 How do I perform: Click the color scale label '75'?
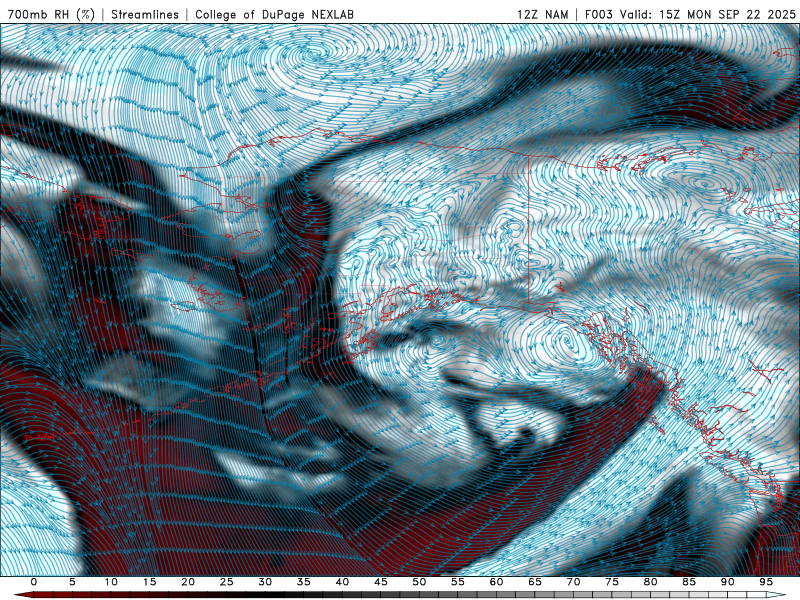pyautogui.click(x=612, y=582)
